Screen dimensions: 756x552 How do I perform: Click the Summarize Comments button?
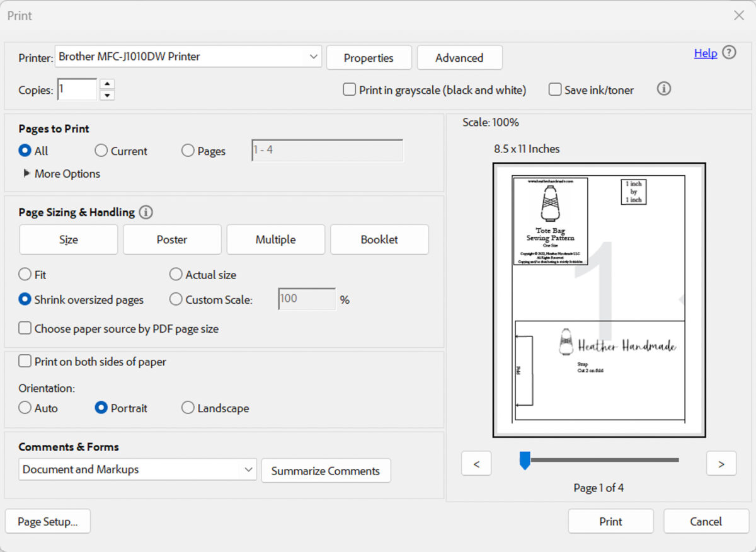(x=326, y=471)
